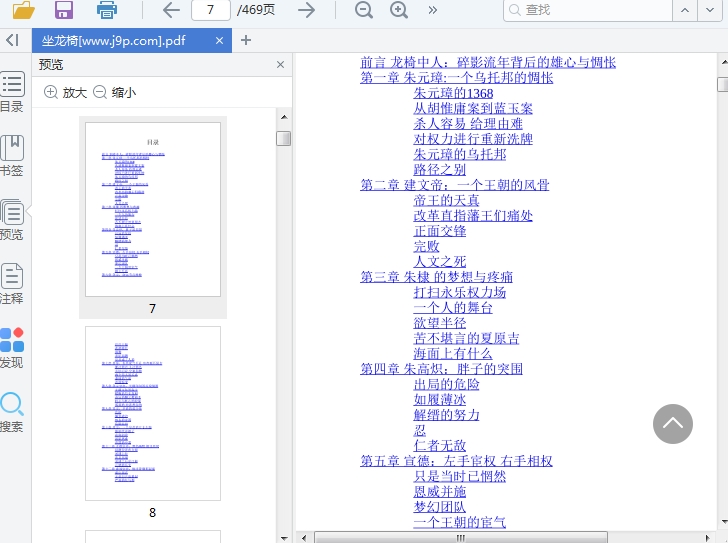Open a new tab with the plus button
Image resolution: width=728 pixels, height=543 pixels.
pos(246,40)
